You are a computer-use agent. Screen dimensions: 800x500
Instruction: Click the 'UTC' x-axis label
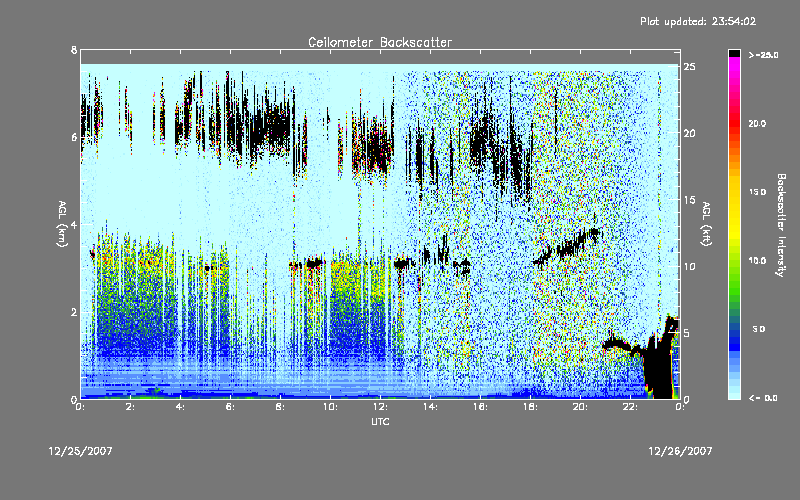380,422
